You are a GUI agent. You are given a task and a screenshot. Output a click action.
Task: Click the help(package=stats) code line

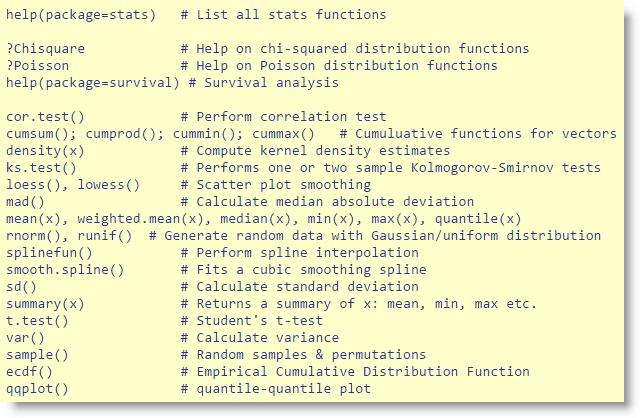[81, 15]
